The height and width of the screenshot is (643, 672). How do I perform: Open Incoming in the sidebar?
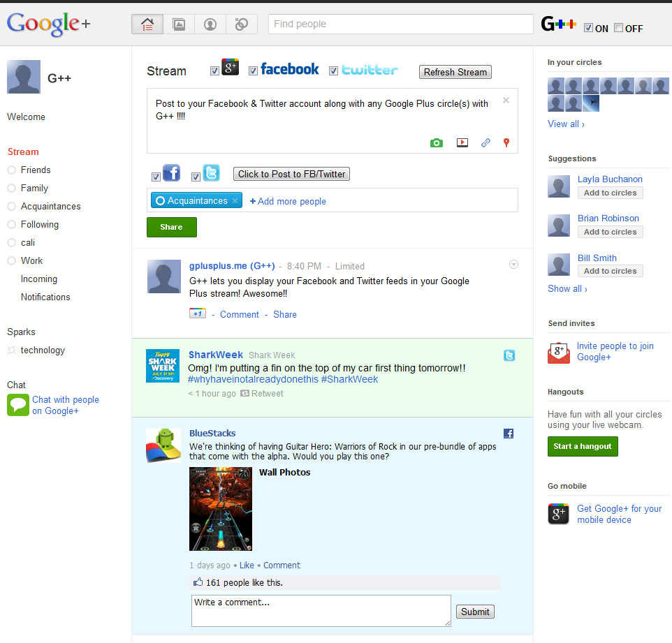[x=39, y=279]
